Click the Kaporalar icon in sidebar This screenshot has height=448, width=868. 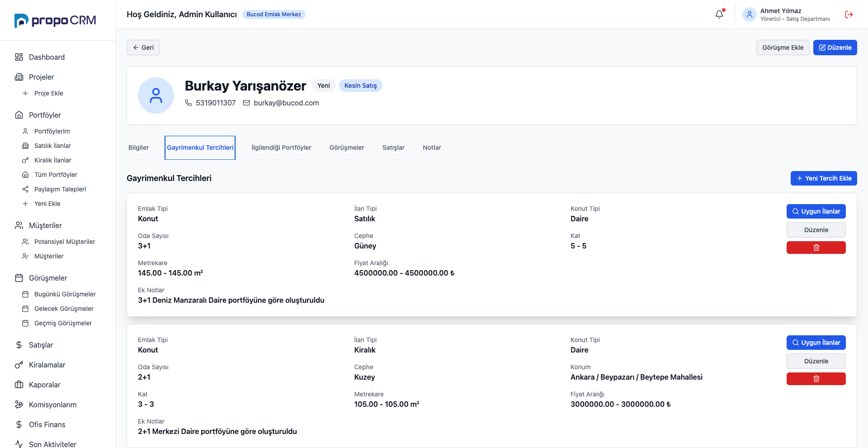coord(19,385)
